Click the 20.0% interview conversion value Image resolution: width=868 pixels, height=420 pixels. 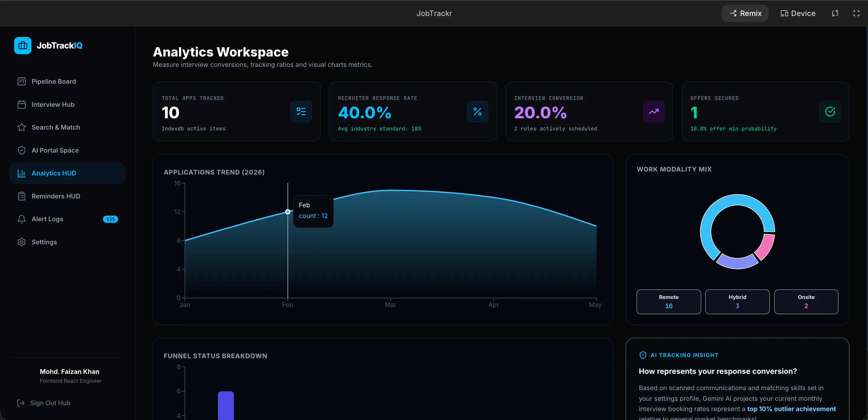541,112
